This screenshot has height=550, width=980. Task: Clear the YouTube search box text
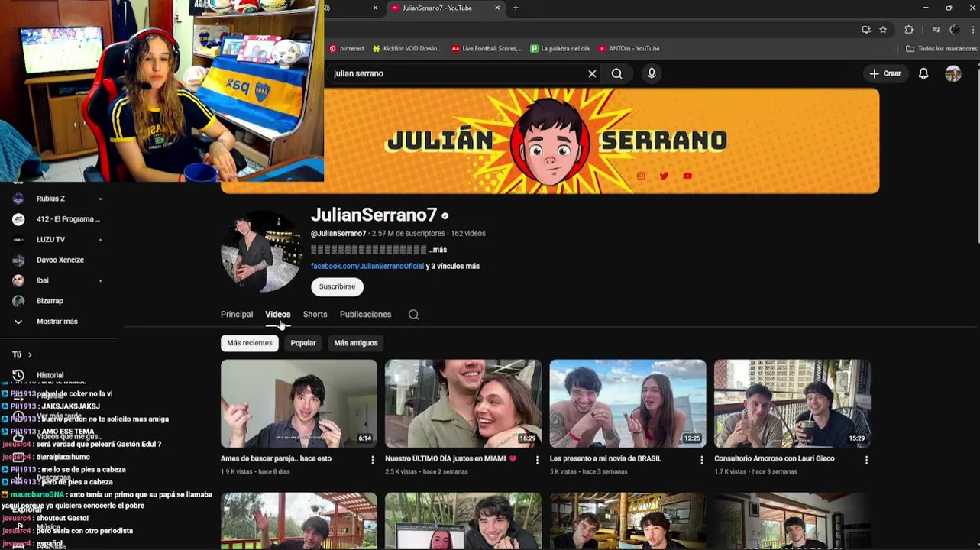[592, 73]
